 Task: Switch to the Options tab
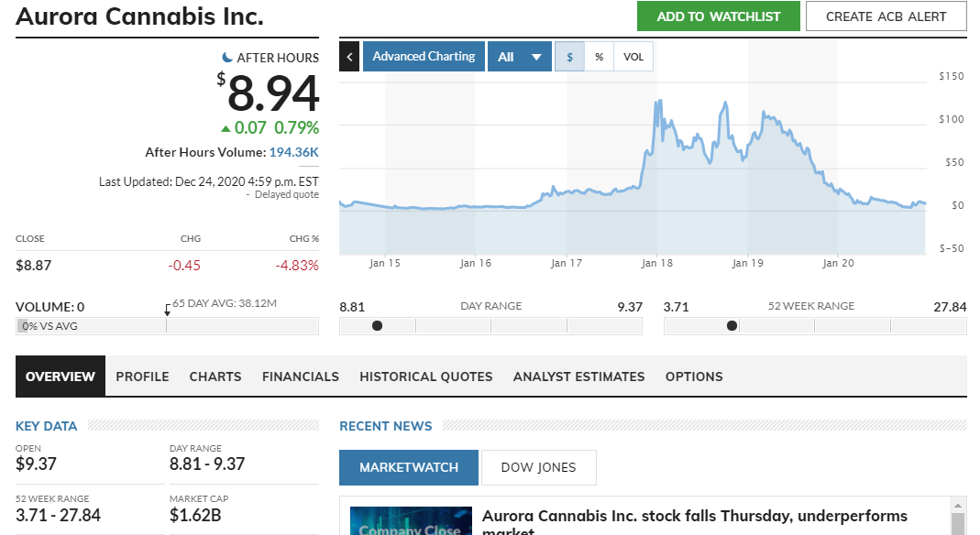[694, 377]
